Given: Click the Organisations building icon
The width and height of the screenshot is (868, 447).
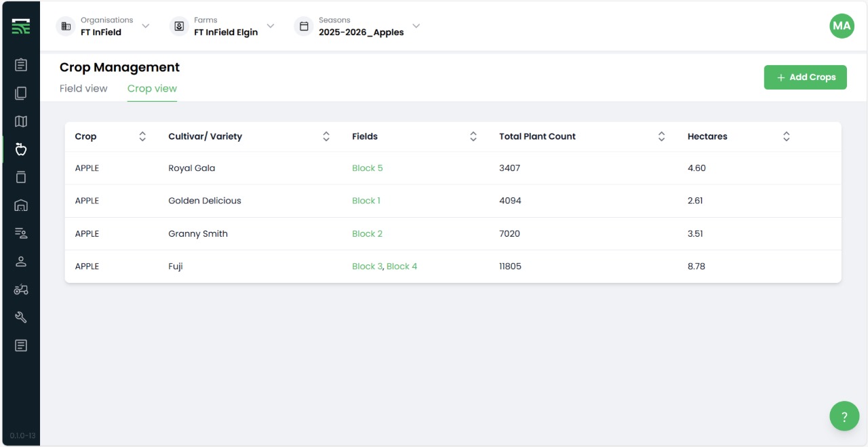Looking at the screenshot, I should tap(66, 26).
